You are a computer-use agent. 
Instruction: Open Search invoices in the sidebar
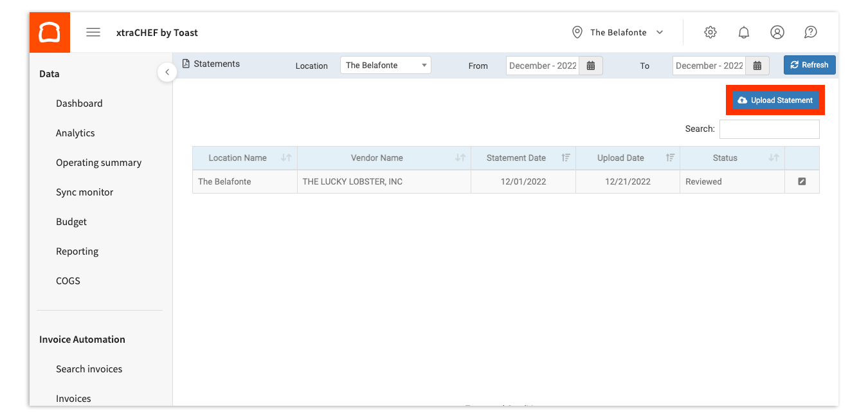[89, 369]
